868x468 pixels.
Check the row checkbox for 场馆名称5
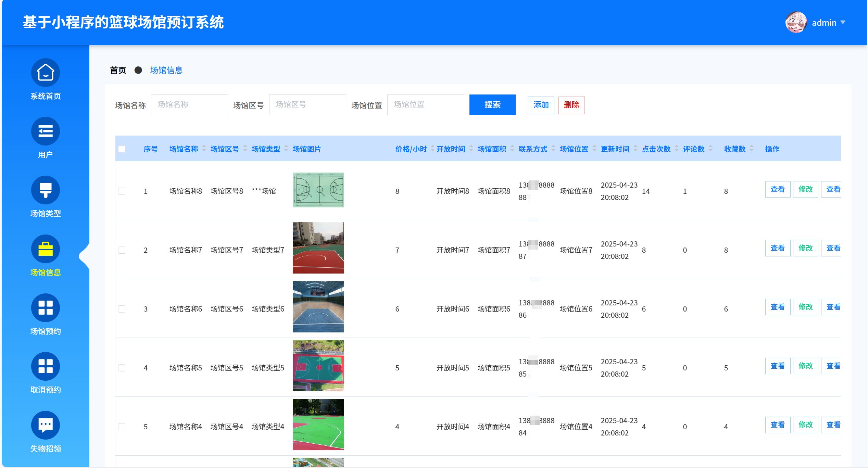(x=122, y=368)
